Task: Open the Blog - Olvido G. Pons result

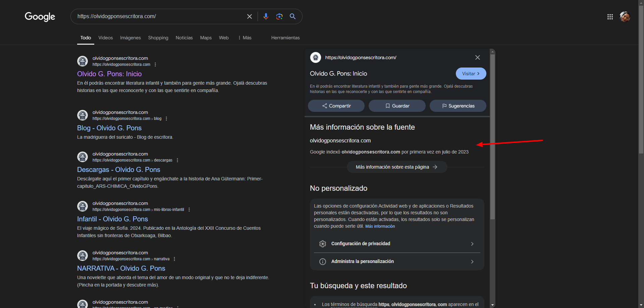Action: (x=109, y=128)
